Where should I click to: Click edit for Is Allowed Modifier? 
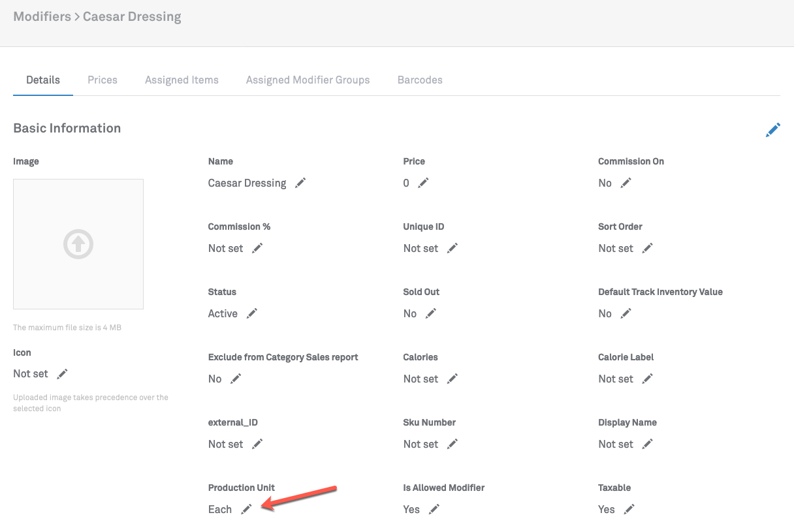click(x=434, y=510)
